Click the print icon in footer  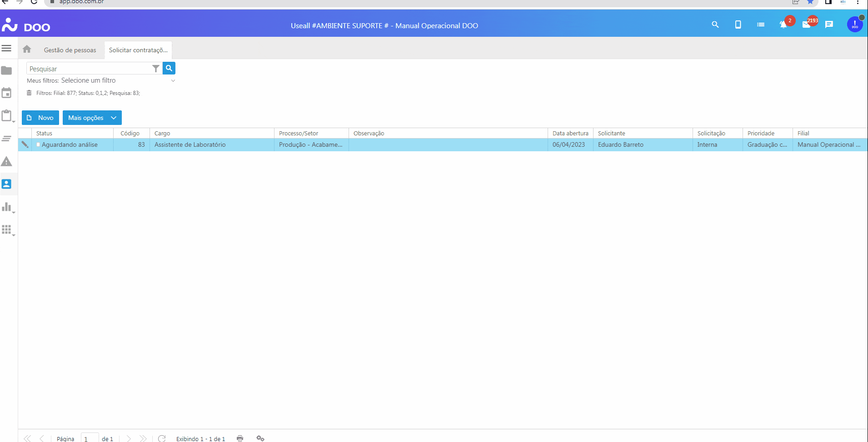point(240,438)
